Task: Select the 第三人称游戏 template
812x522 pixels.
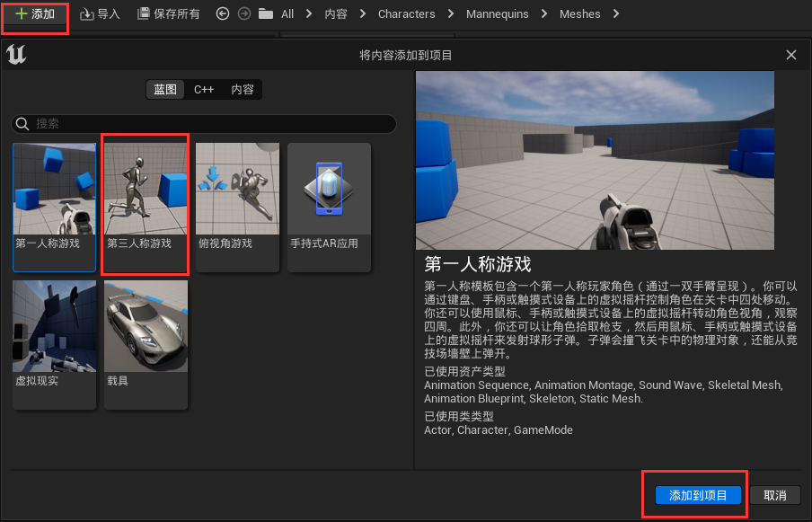Action: click(x=146, y=208)
